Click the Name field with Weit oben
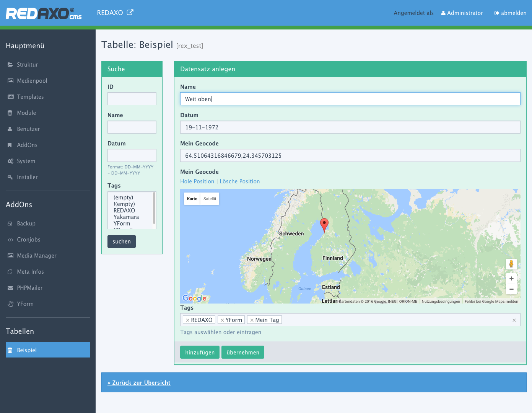 (x=350, y=99)
